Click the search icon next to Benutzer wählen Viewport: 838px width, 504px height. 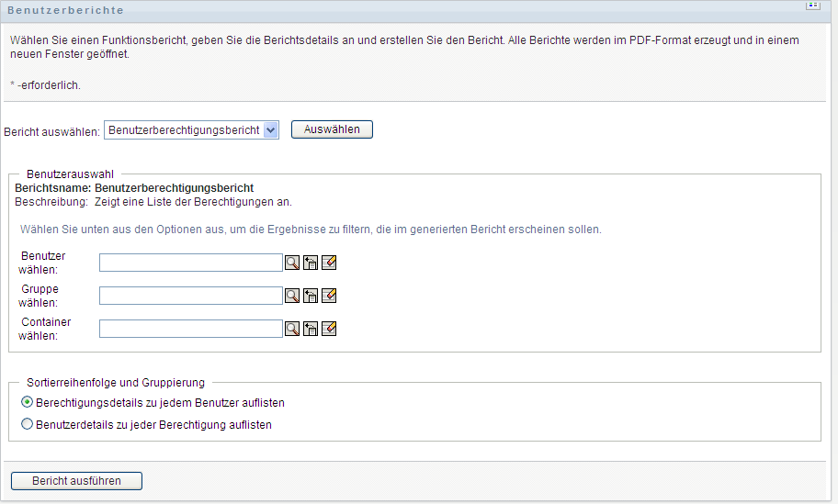292,263
